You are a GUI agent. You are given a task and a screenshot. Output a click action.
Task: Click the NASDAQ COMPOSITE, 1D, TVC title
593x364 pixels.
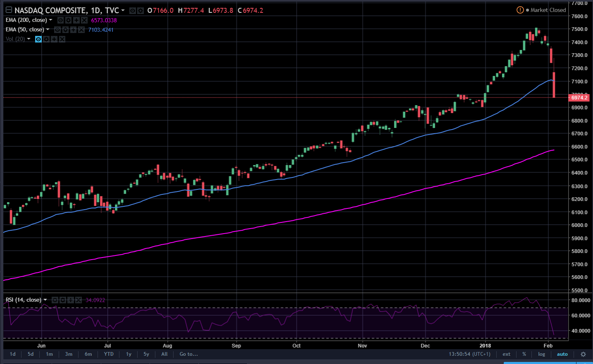(x=67, y=10)
